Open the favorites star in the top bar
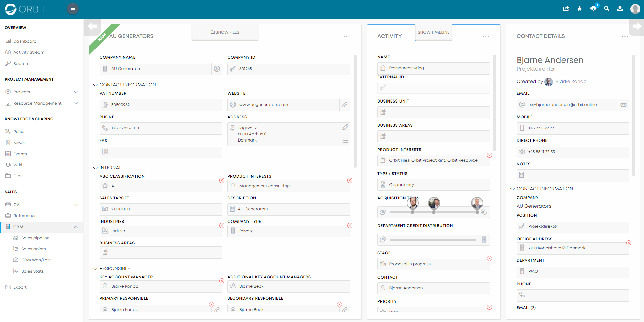This screenshot has height=322, width=644. 579,9
